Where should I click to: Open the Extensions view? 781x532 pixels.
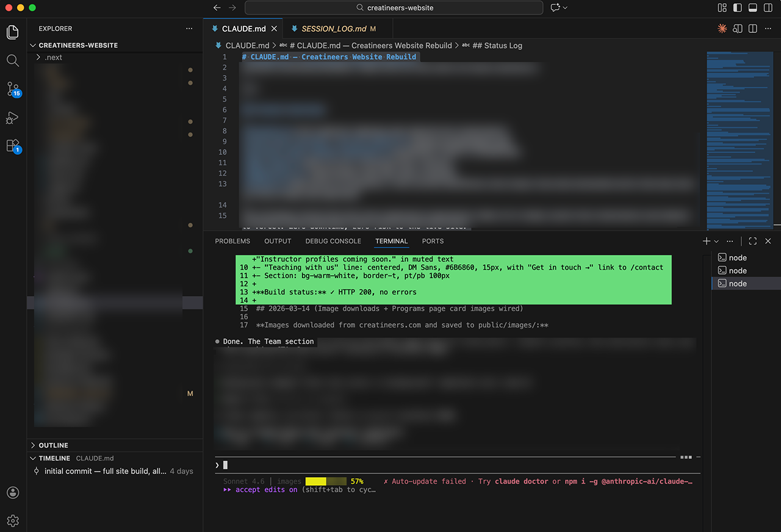click(13, 146)
